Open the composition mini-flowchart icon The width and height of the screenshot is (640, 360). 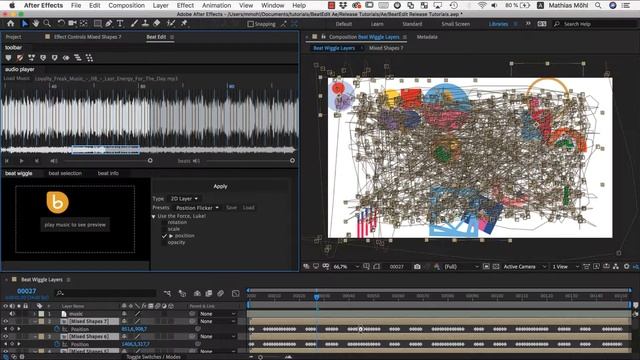(x=167, y=293)
